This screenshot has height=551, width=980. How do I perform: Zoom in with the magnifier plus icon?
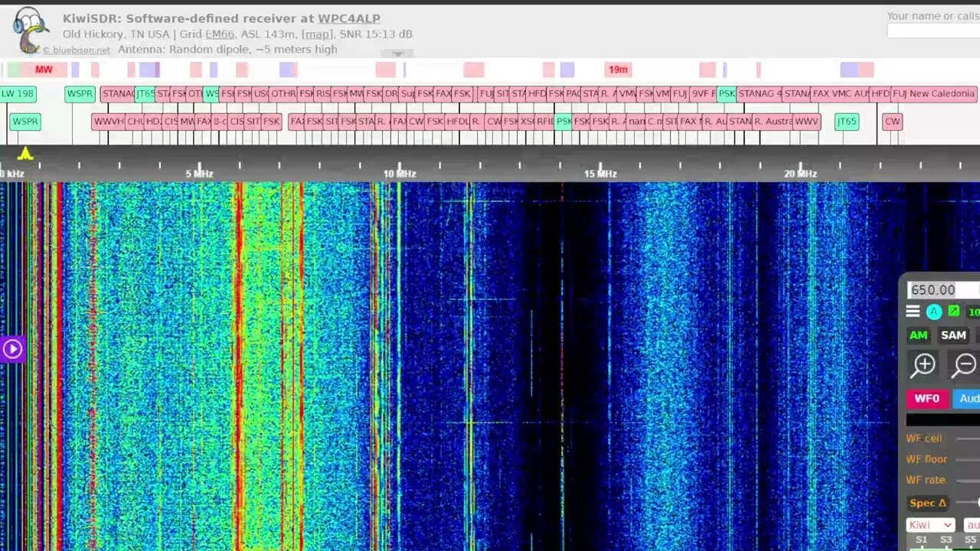(x=923, y=365)
